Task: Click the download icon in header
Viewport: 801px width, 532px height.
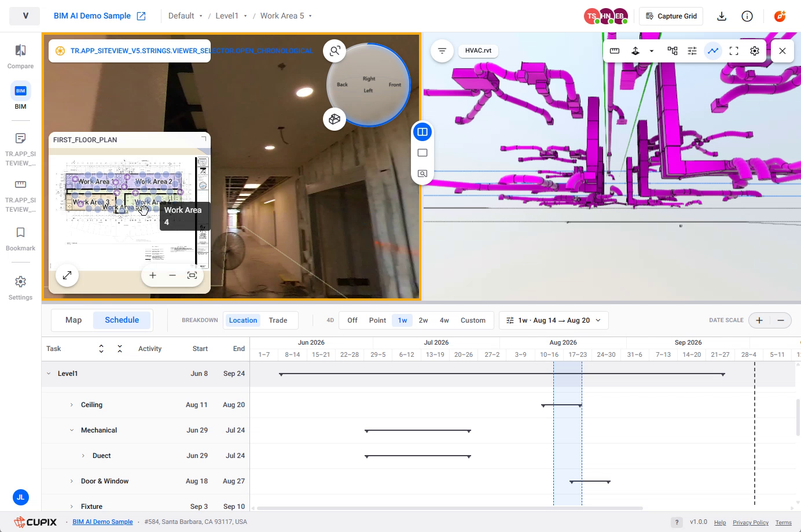Action: [x=722, y=16]
